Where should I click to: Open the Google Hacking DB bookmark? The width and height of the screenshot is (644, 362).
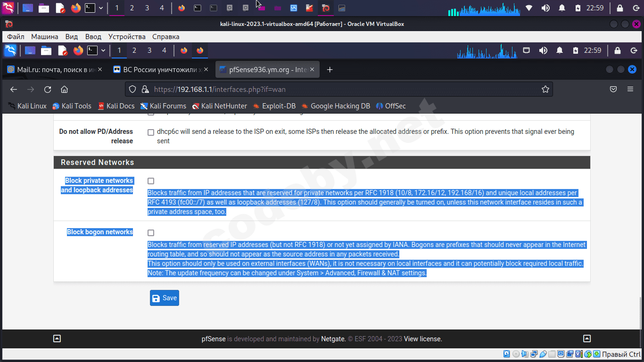pyautogui.click(x=336, y=106)
